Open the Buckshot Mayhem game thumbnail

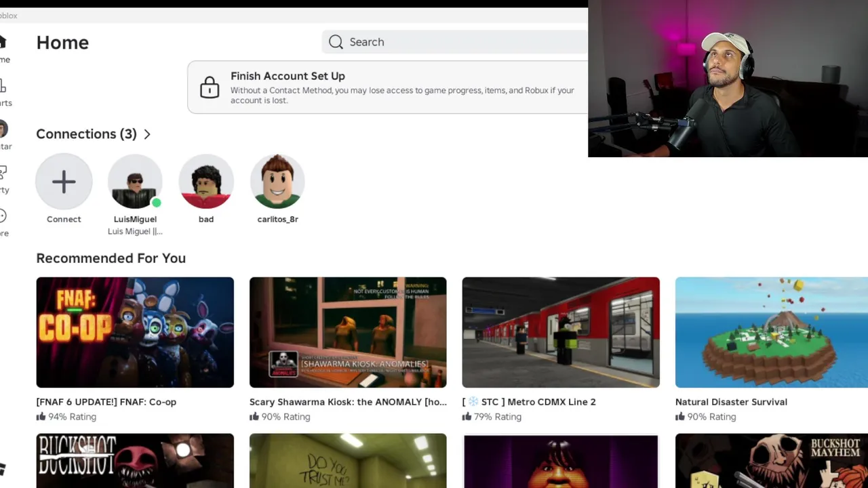coord(772,461)
